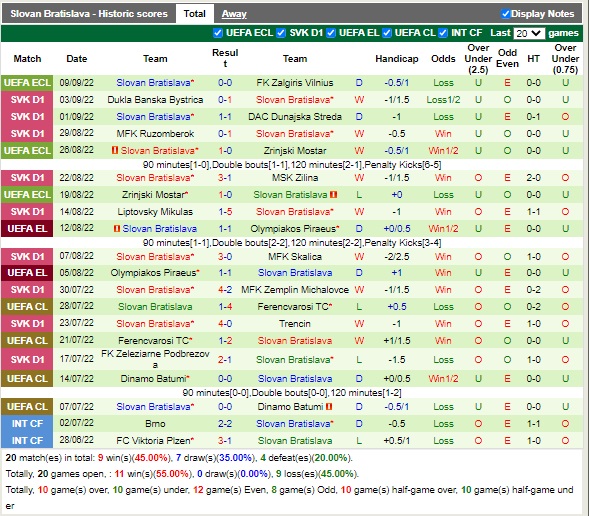This screenshot has height=516, width=589.
Task: Click the penalty kicks 6-5 note row
Action: (x=292, y=164)
